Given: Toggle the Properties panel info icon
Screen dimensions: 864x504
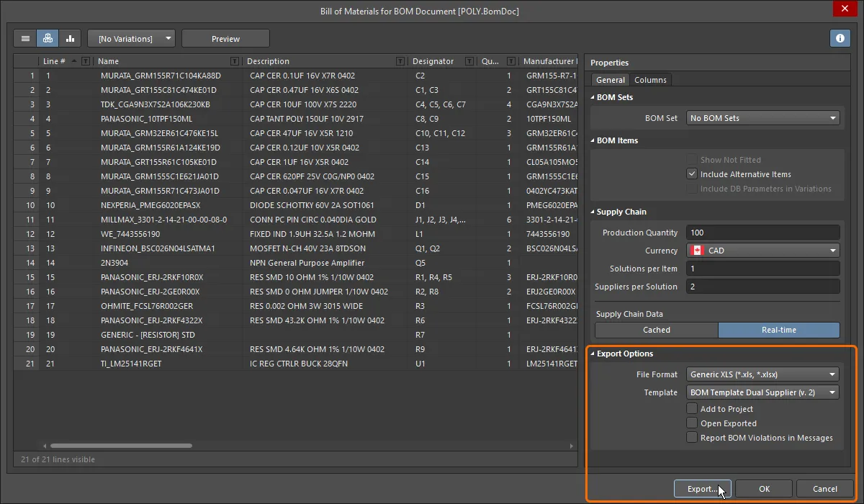Looking at the screenshot, I should 840,38.
